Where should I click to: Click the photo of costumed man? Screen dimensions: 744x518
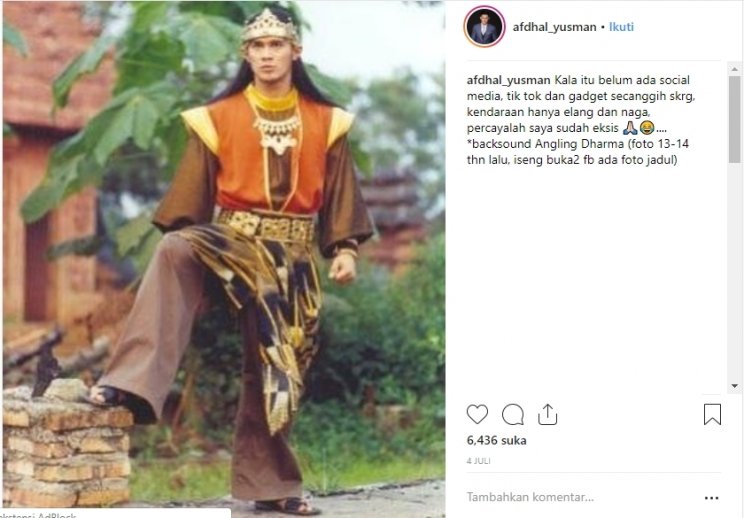(223, 259)
